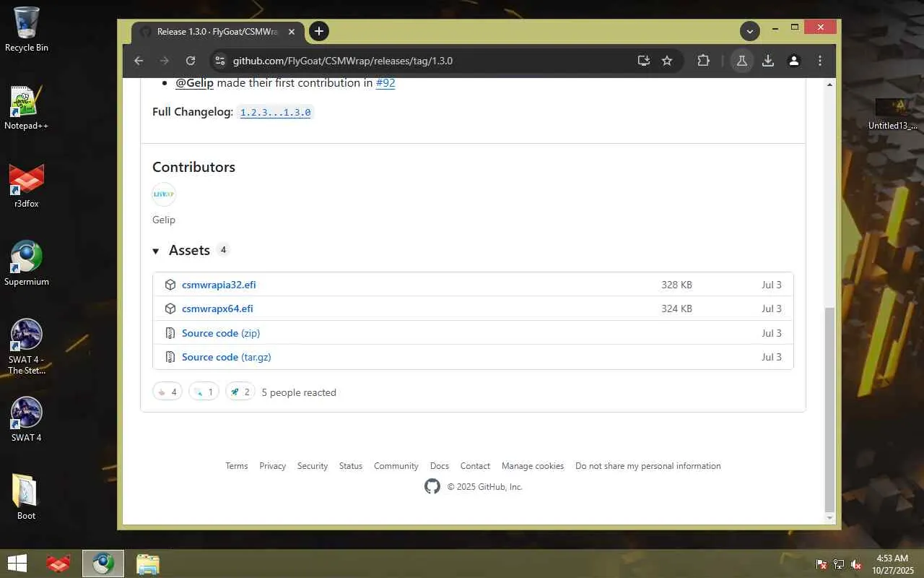Select the Recycle Bin desktop icon
Image resolution: width=924 pixels, height=578 pixels.
coord(27,30)
